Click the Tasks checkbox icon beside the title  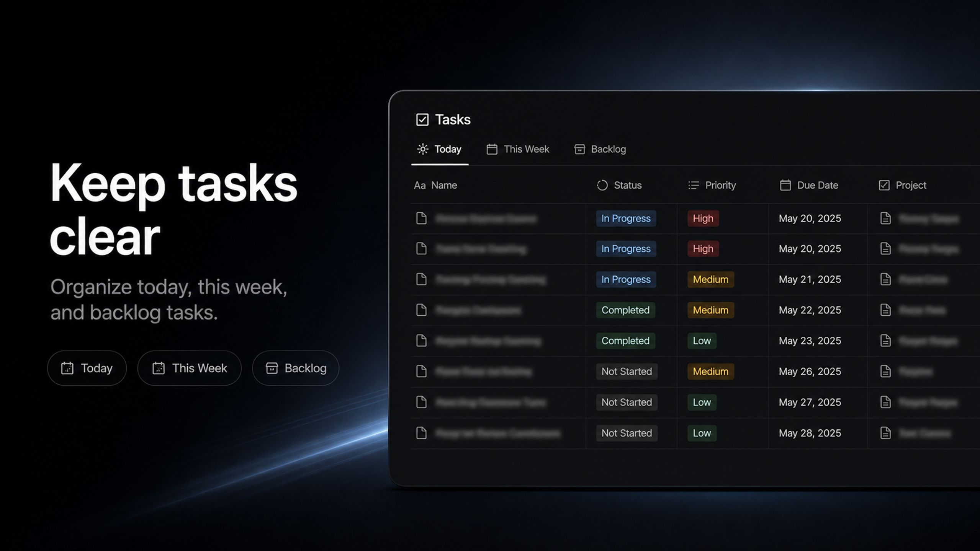click(x=422, y=119)
